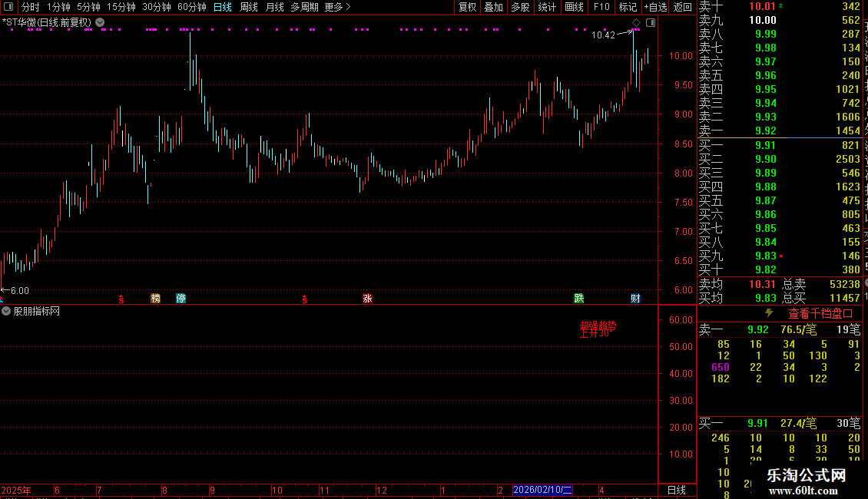The height and width of the screenshot is (499, 868).
Task: Select the 买二 9.90 bid row
Action: (780, 159)
